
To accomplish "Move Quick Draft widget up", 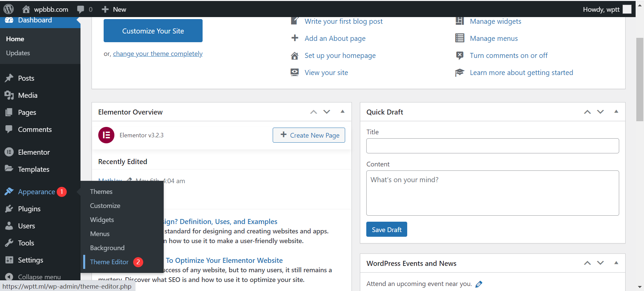I will 587,112.
